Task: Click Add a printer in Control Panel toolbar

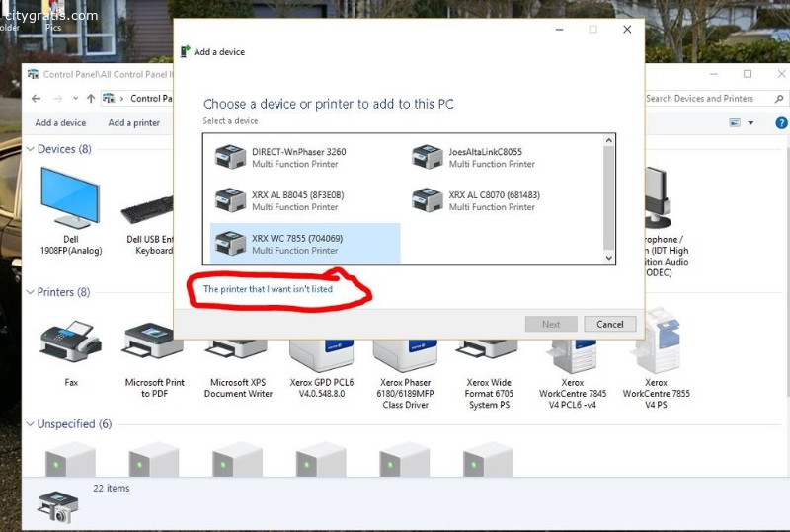Action: coord(133,123)
